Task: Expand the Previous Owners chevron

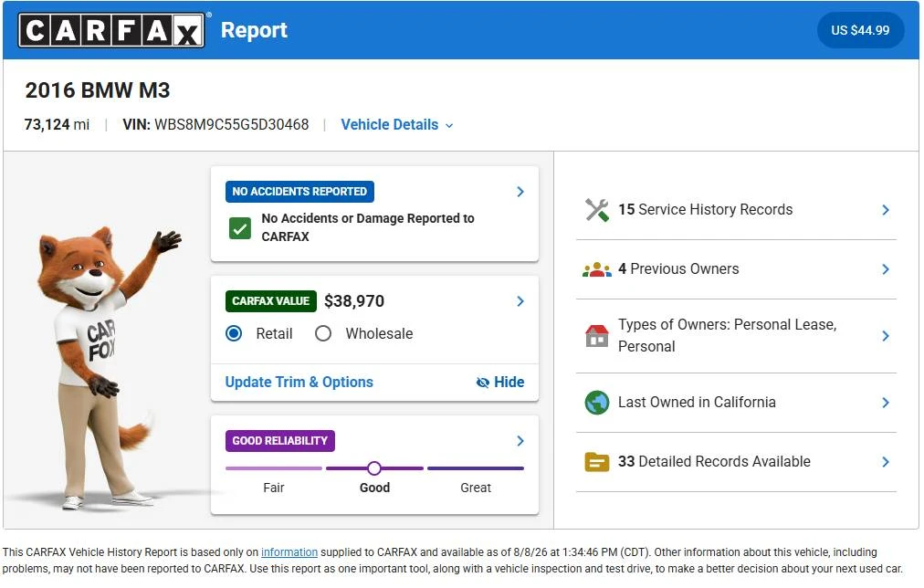Action: 886,269
